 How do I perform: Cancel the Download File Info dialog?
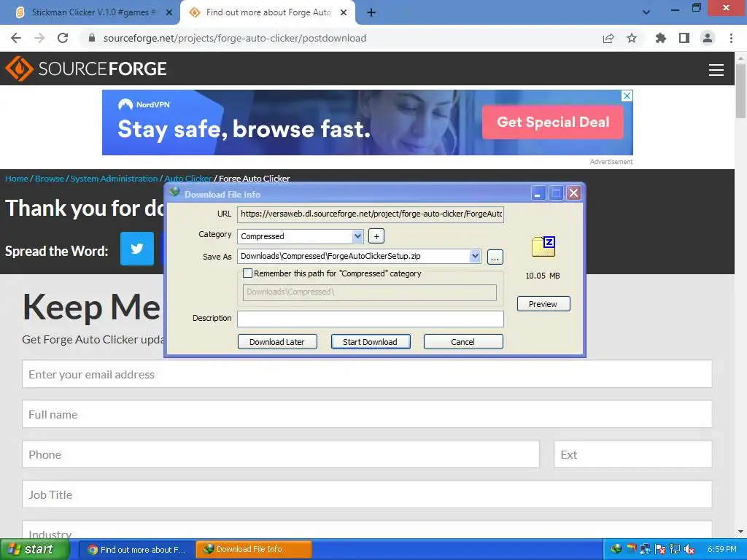tap(462, 342)
